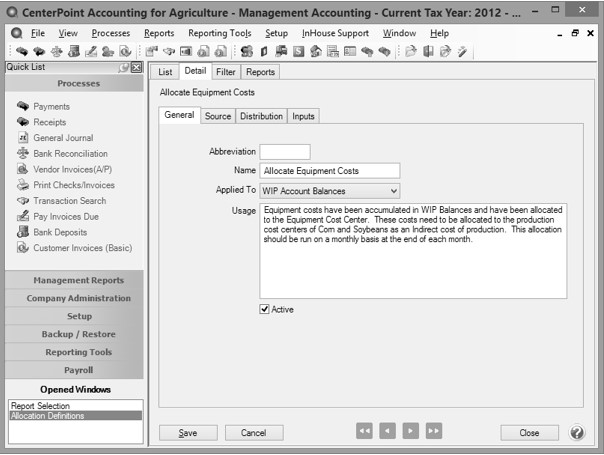Screen dimensions: 604x455
Task: Open the File menu
Action: tap(38, 33)
